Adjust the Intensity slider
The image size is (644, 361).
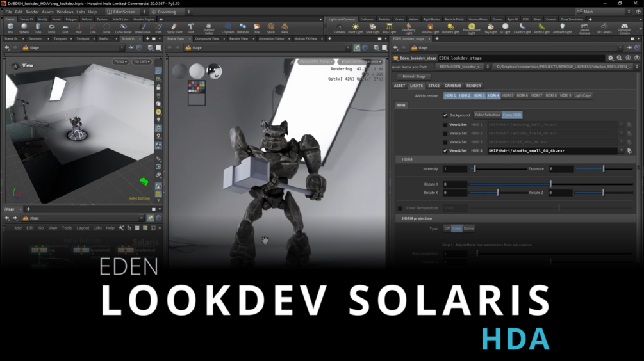pos(498,169)
